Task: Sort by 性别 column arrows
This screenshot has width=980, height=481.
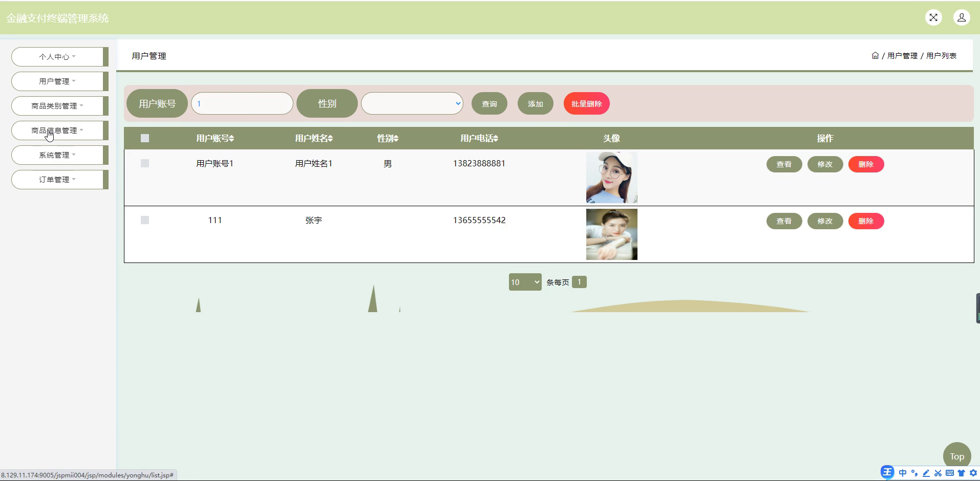Action: point(396,138)
